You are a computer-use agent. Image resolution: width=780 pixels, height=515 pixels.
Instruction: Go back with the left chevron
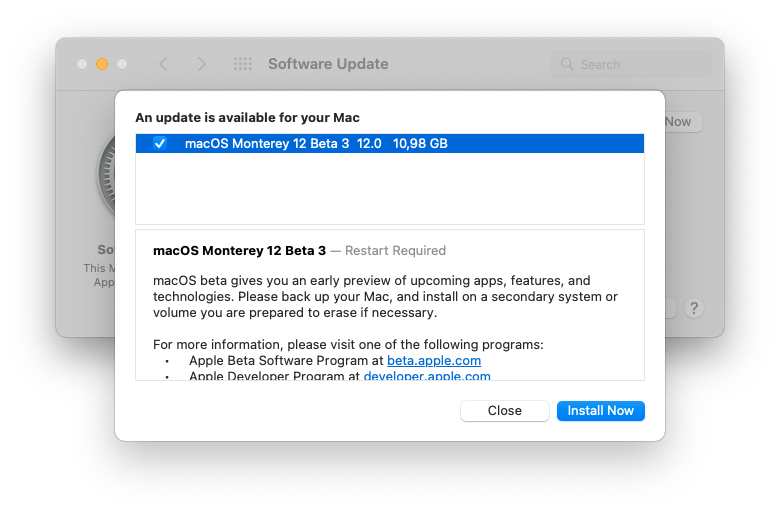(163, 64)
